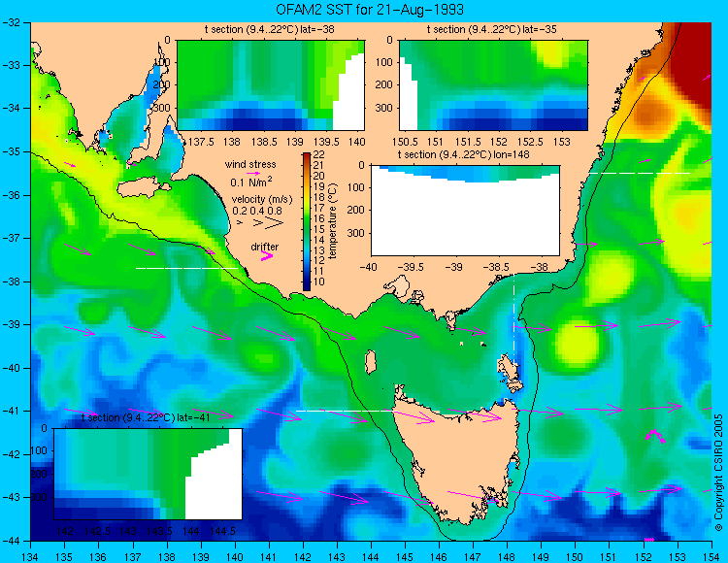
Task: Click the '-38' latitude label on the left axis
Action: pyautogui.click(x=10, y=281)
